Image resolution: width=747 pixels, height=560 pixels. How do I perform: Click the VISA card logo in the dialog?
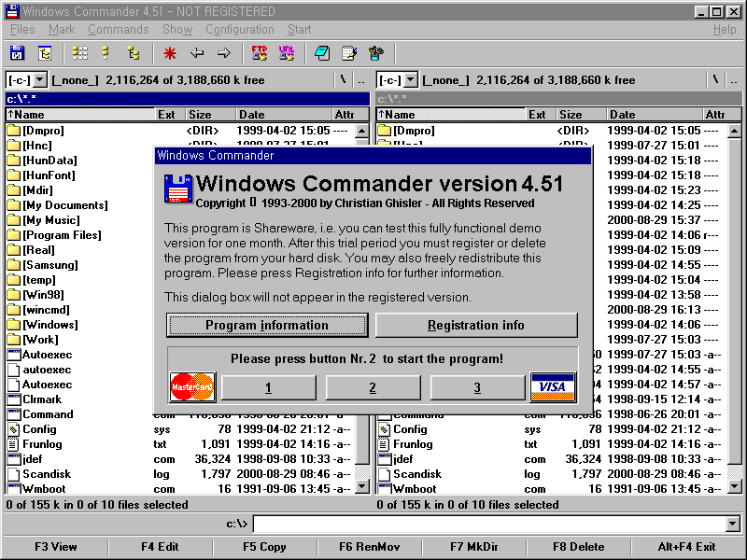(553, 386)
